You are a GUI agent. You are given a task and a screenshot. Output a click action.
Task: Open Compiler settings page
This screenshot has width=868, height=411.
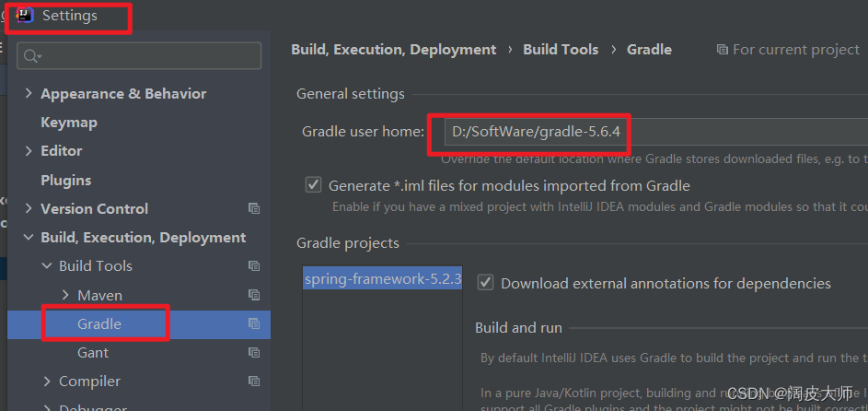coord(89,382)
